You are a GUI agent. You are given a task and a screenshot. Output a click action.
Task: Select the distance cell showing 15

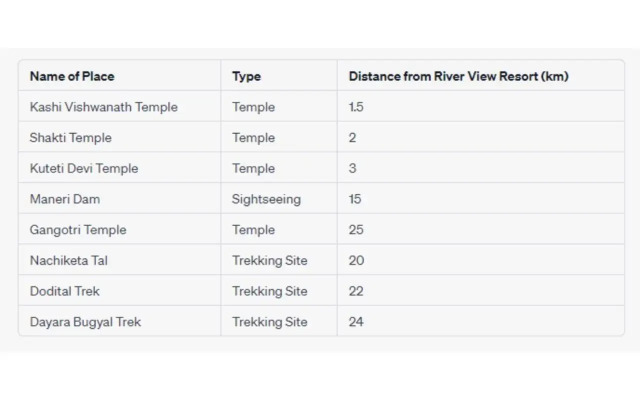coord(355,199)
